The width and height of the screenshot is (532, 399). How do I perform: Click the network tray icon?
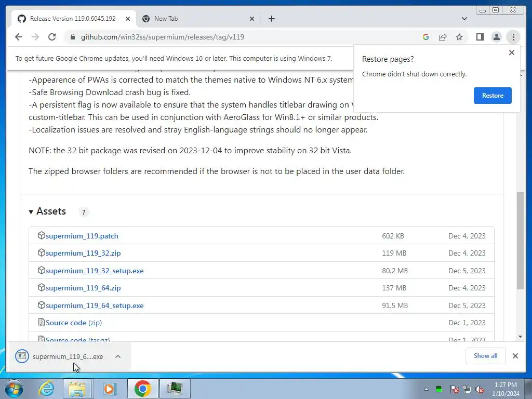(x=467, y=389)
